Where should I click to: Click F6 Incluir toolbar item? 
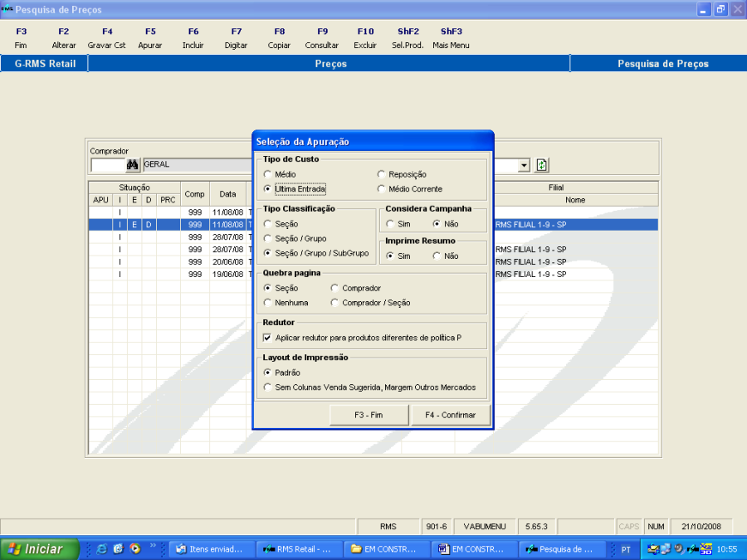193,38
